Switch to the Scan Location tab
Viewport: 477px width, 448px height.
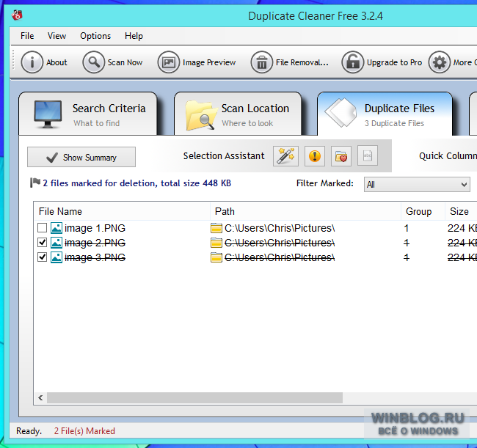238,114
